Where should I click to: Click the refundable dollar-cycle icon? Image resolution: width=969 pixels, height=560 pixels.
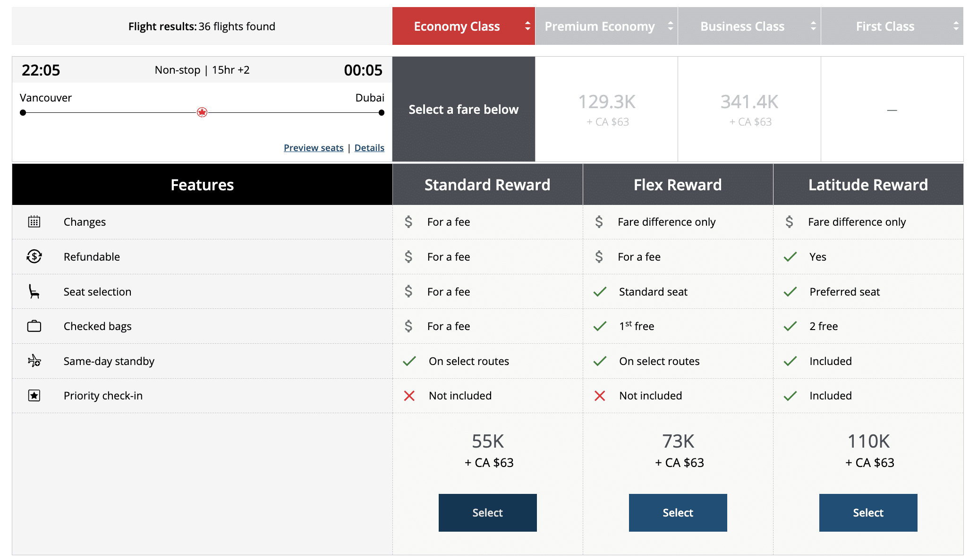[x=34, y=256]
